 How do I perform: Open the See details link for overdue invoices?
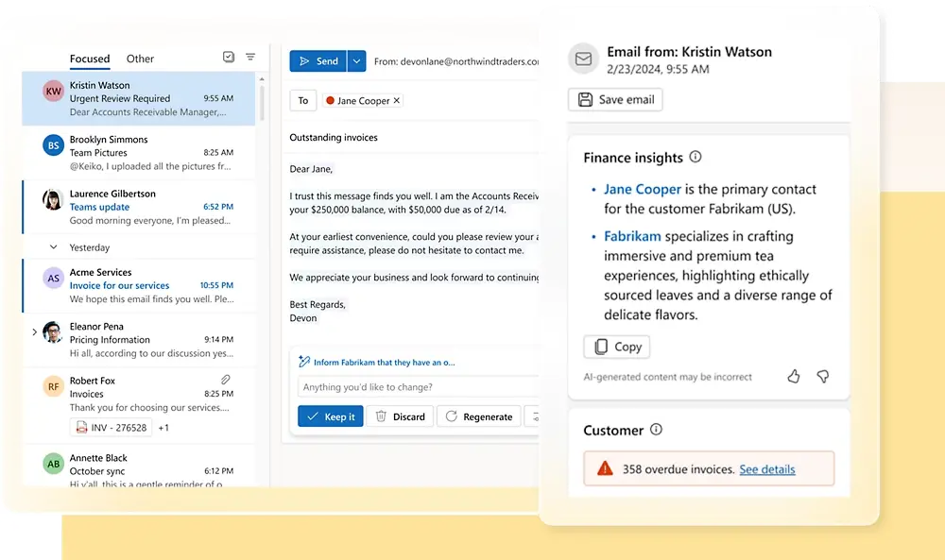coord(767,469)
